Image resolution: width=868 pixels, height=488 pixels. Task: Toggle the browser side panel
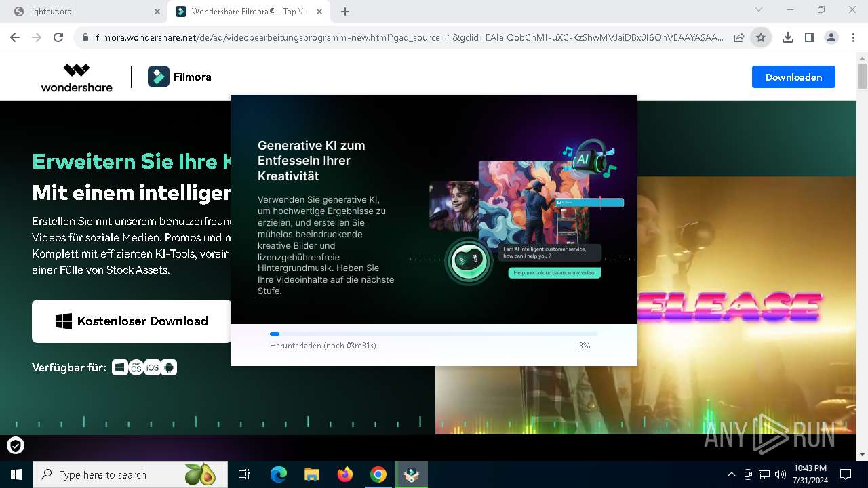pyautogui.click(x=809, y=38)
